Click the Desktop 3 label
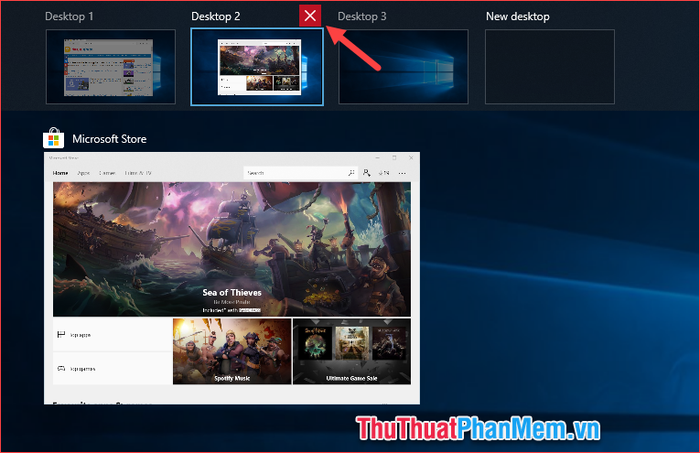 pos(362,17)
